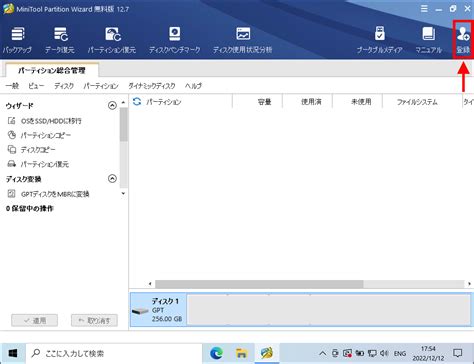Select ディスク 1 in disk map
Screen dimensions: 474x364
(x=158, y=310)
